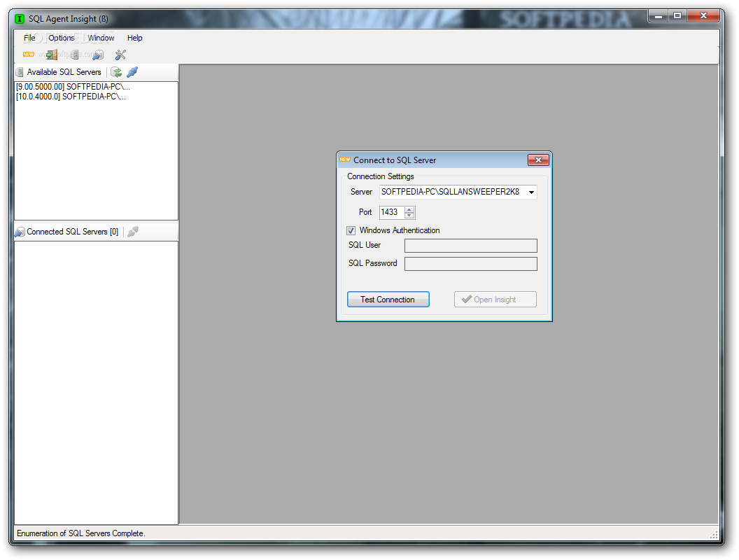Viewport: 739px width, 560px height.
Task: Click into the SQL Password field
Action: tap(470, 264)
